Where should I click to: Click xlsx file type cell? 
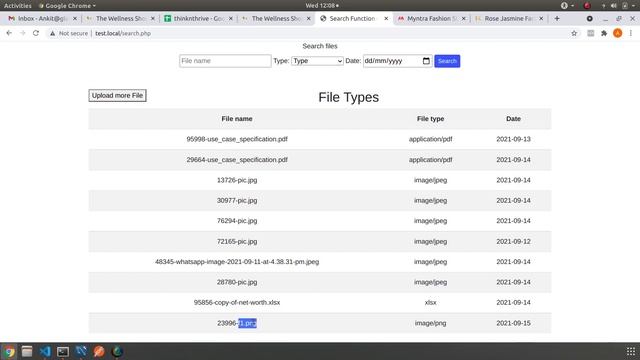point(430,302)
